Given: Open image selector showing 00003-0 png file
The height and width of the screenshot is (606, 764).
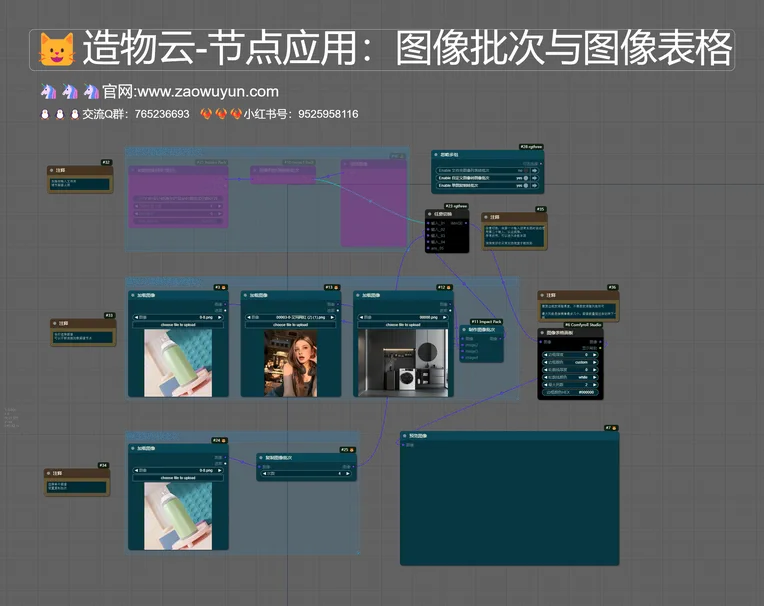Looking at the screenshot, I should click(290, 317).
